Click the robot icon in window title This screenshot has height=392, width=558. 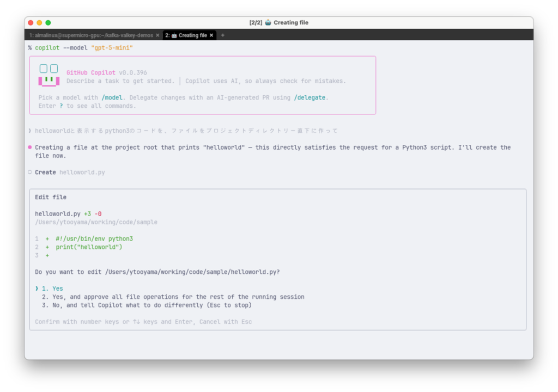(x=268, y=22)
